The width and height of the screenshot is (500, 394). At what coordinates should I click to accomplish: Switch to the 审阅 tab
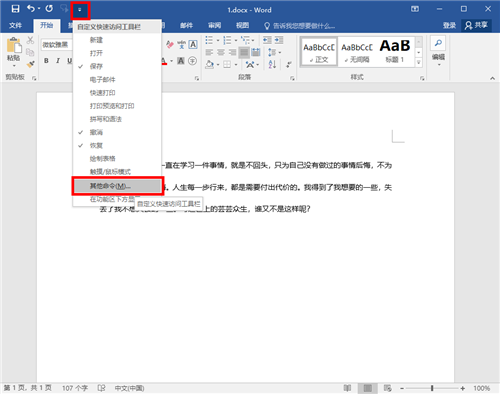[215, 26]
